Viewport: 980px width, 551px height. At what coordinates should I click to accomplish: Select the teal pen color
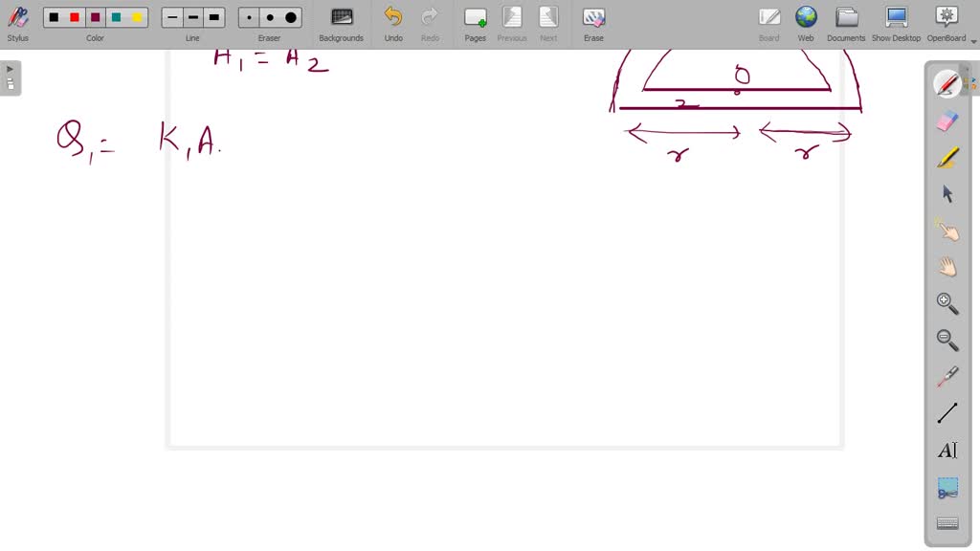116,17
